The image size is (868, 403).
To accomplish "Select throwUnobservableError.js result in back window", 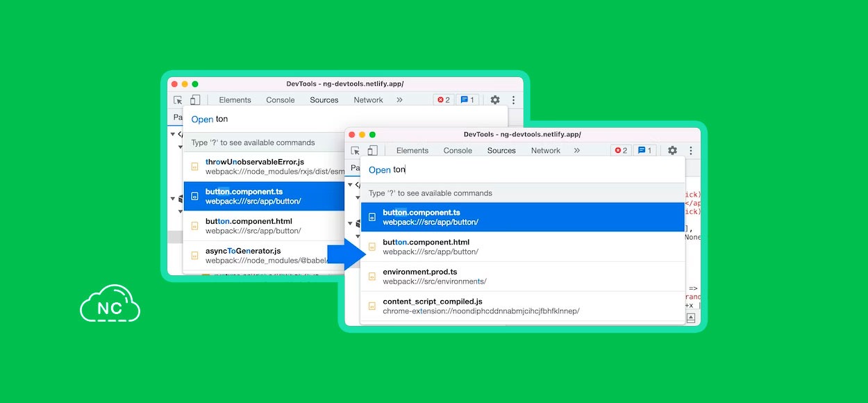I will click(x=265, y=167).
